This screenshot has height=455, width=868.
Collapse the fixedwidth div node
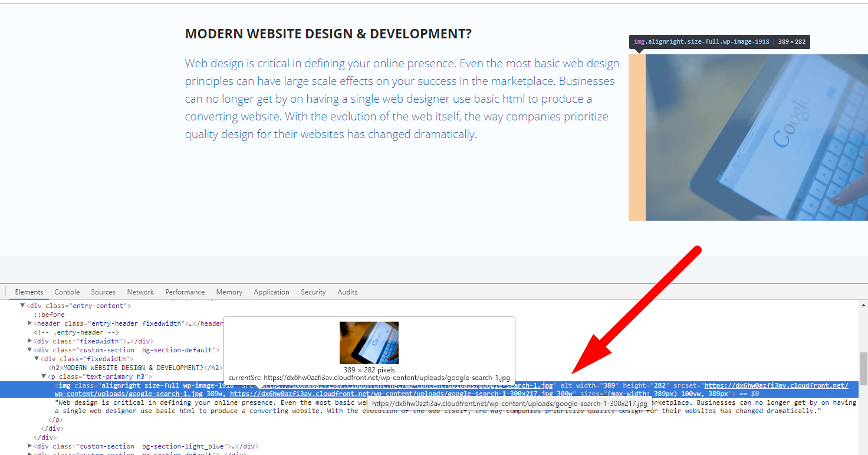pyautogui.click(x=36, y=358)
